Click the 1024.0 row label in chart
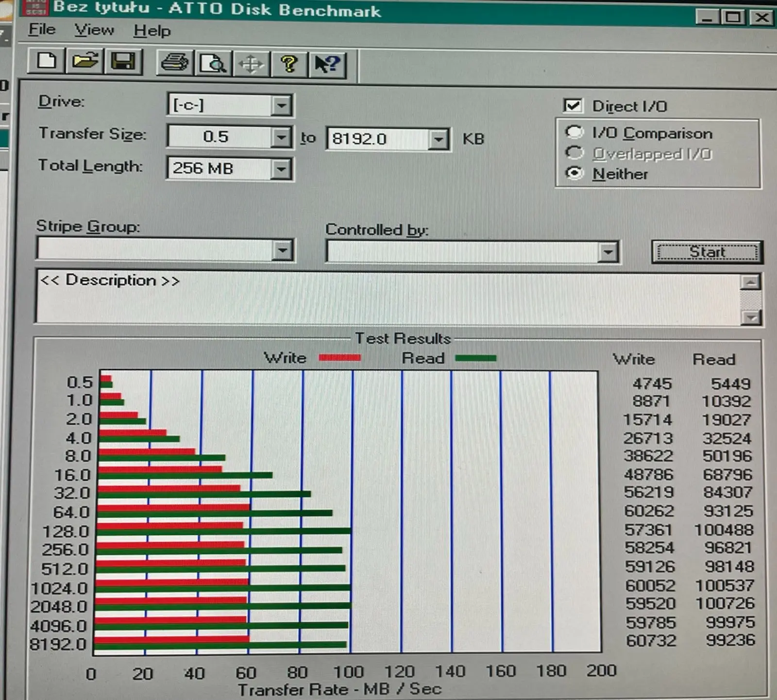 (59, 588)
